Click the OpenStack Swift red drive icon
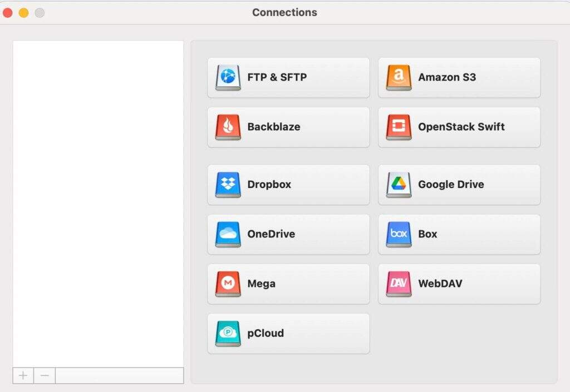 point(399,127)
